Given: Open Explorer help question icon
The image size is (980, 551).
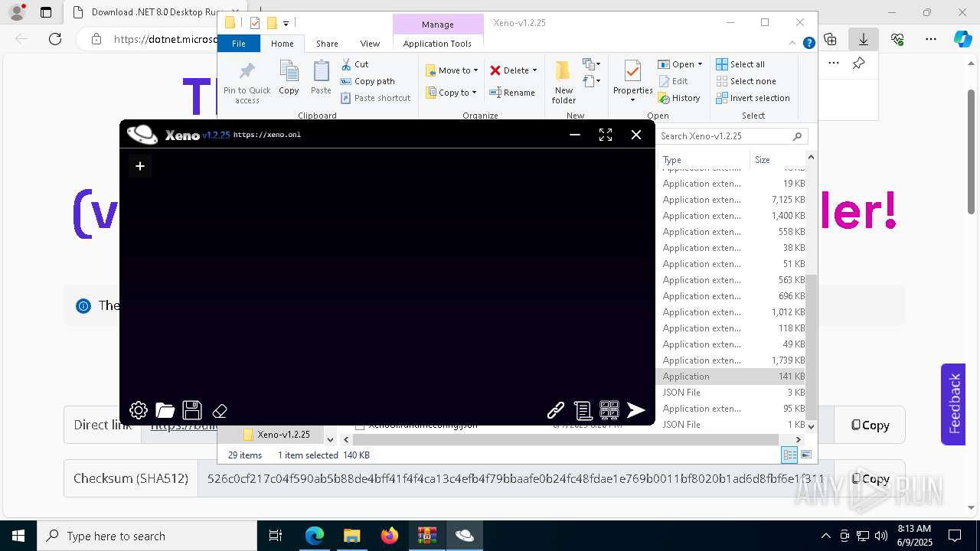Looking at the screenshot, I should 808,44.
